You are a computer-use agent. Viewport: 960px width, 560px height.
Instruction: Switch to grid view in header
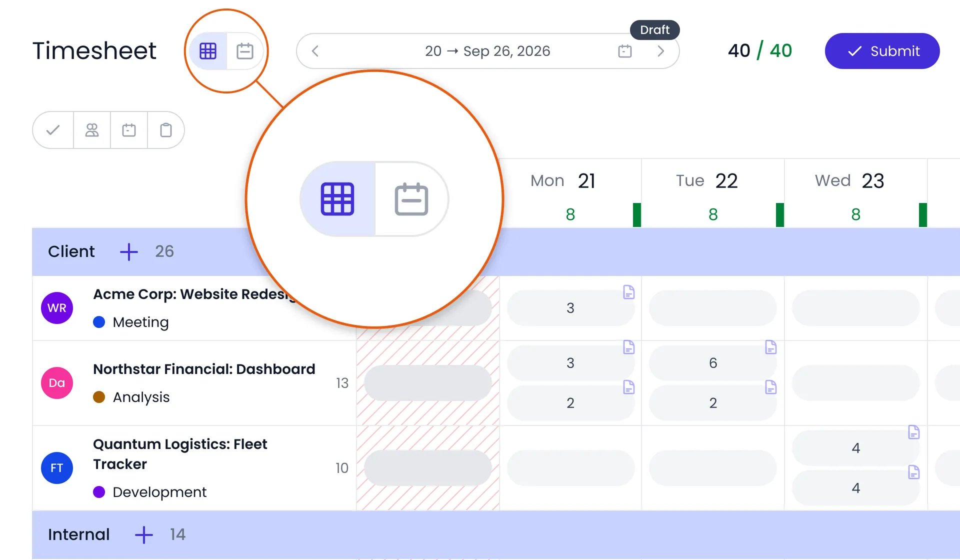208,51
